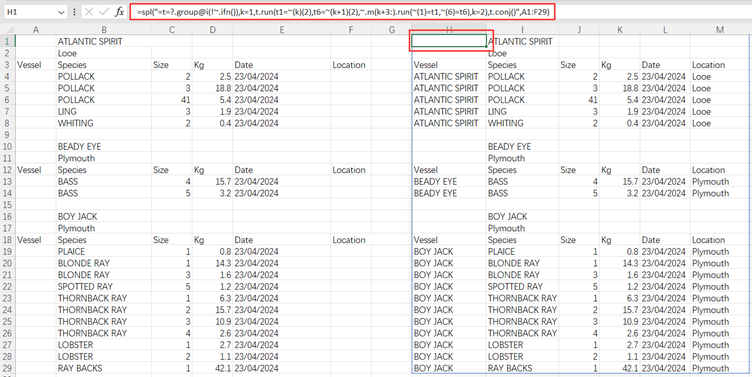Open the Name Box dropdown arrow
Image resolution: width=752 pixels, height=377 pixels.
click(60, 12)
